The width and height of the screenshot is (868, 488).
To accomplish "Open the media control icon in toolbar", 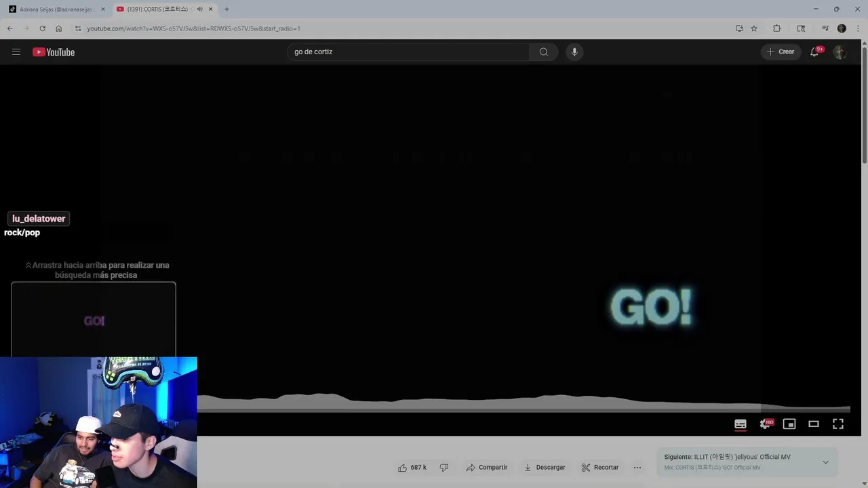I will (x=825, y=28).
